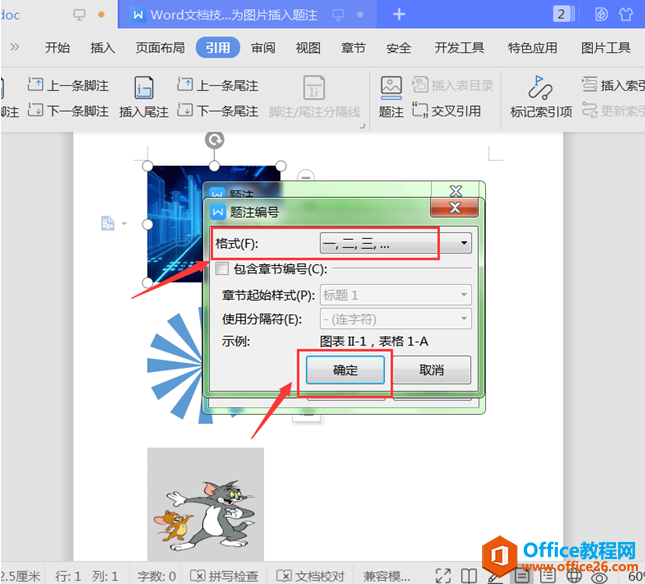
Task: Click the monitor icon on first tab
Action: pos(79,15)
